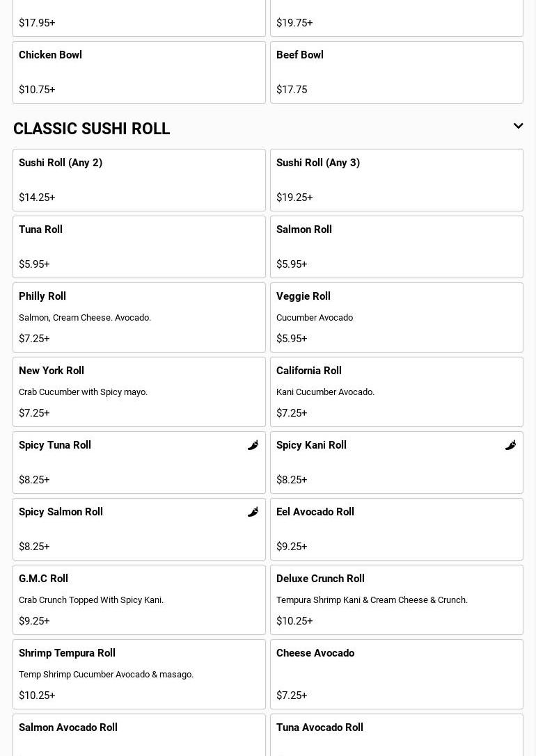Click the Salmon Avocado Roll title
The height and width of the screenshot is (756, 536).
pyautogui.click(x=68, y=727)
